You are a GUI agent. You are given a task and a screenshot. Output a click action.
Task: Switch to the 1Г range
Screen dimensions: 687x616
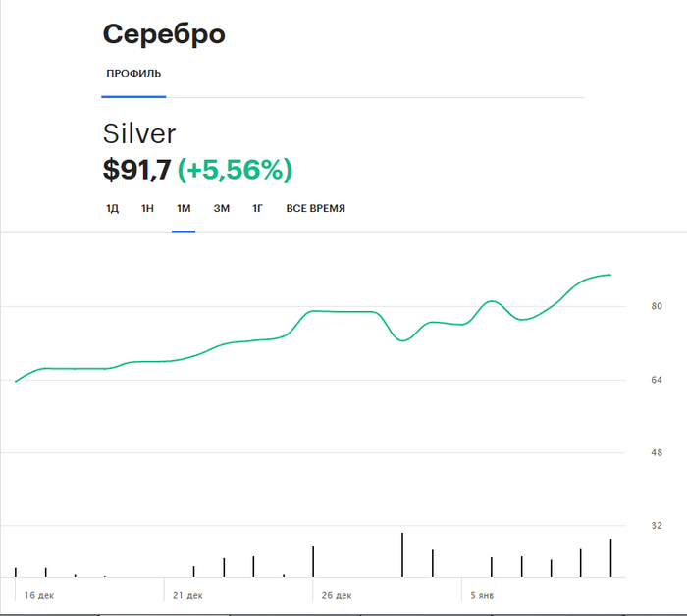tap(257, 208)
